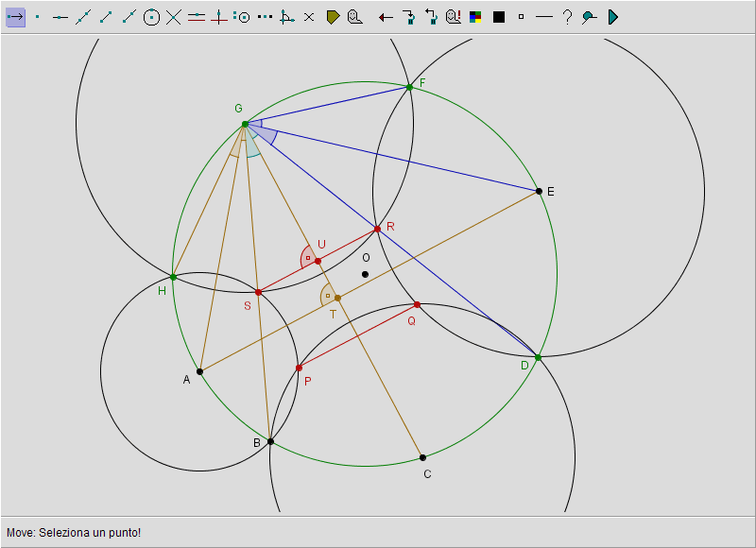Image resolution: width=756 pixels, height=548 pixels.
Task: Select red point U
Action: [318, 261]
